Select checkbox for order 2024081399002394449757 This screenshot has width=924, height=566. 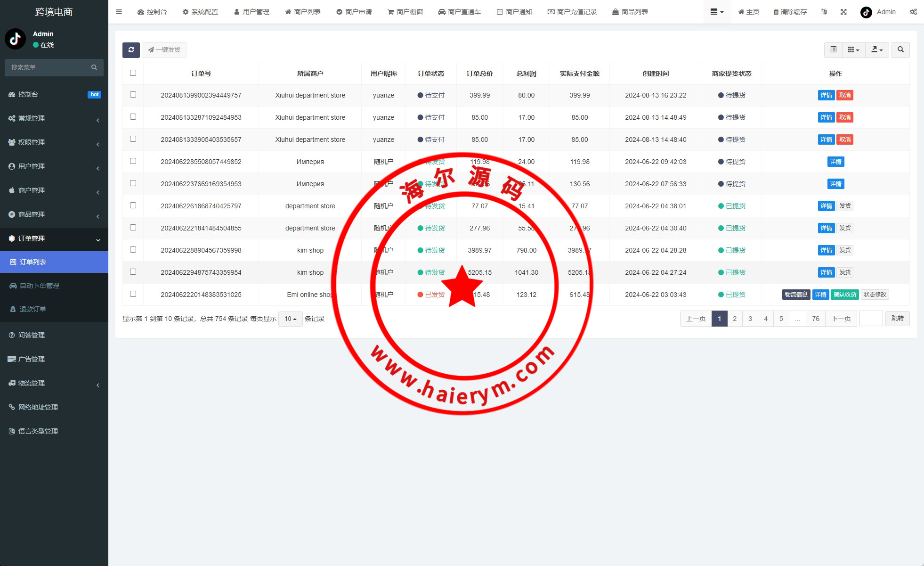(x=133, y=95)
